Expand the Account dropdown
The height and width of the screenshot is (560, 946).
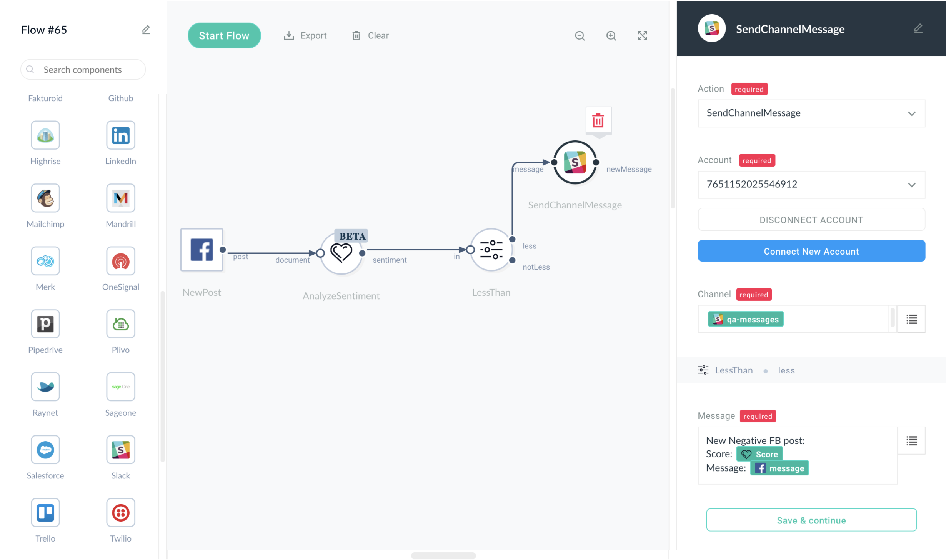(x=811, y=184)
